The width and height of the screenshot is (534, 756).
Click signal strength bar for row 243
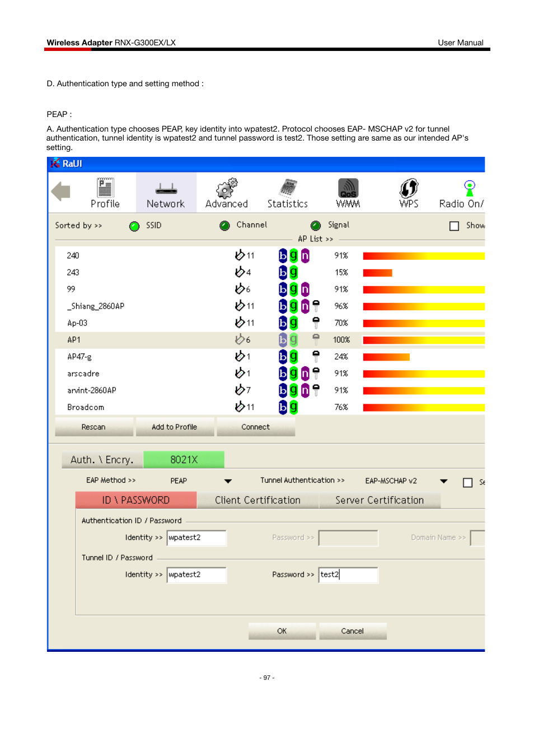point(377,273)
